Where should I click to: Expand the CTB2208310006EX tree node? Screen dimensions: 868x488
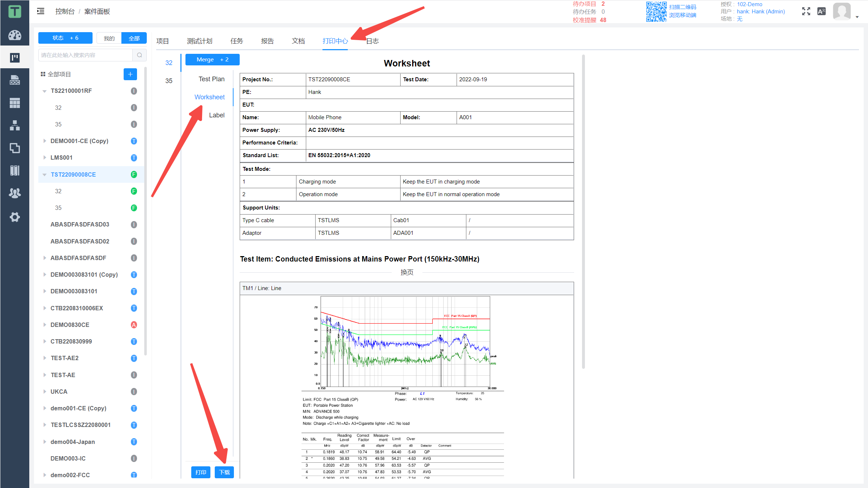(x=44, y=308)
